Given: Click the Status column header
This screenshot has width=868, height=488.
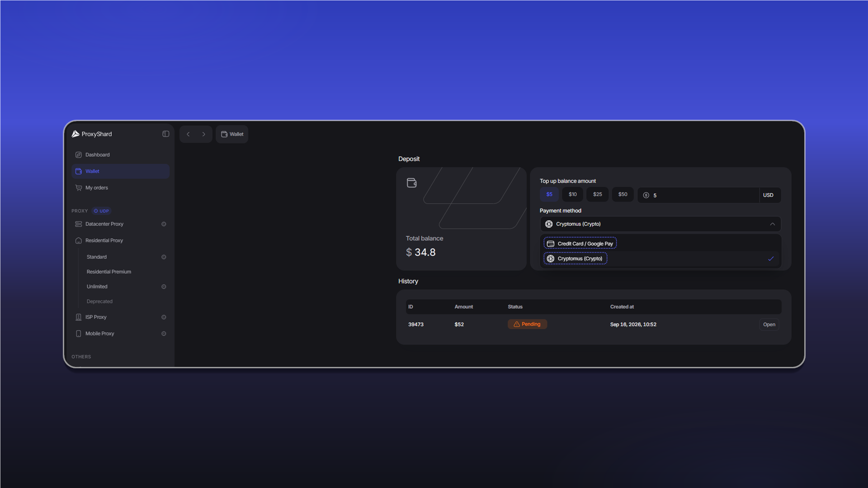Looking at the screenshot, I should tap(515, 307).
